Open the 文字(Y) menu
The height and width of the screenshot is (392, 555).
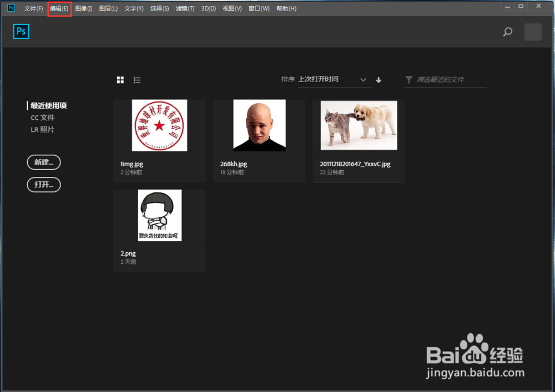pyautogui.click(x=134, y=8)
